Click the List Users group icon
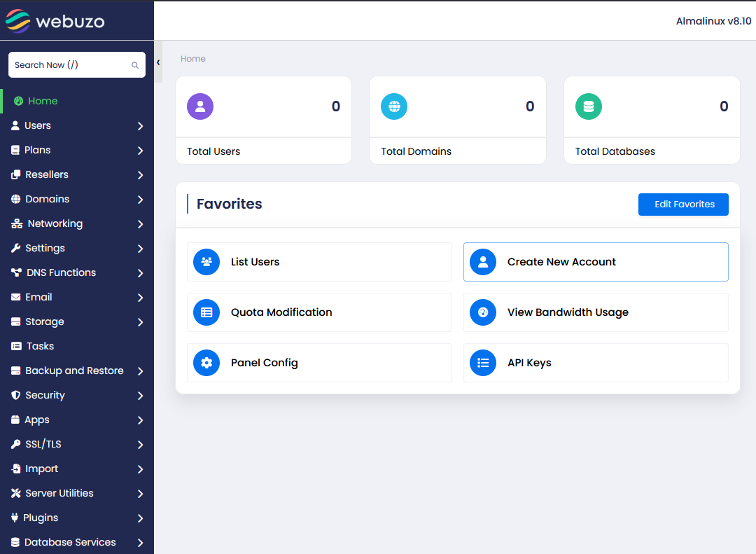Image resolution: width=756 pixels, height=554 pixels. 206,262
